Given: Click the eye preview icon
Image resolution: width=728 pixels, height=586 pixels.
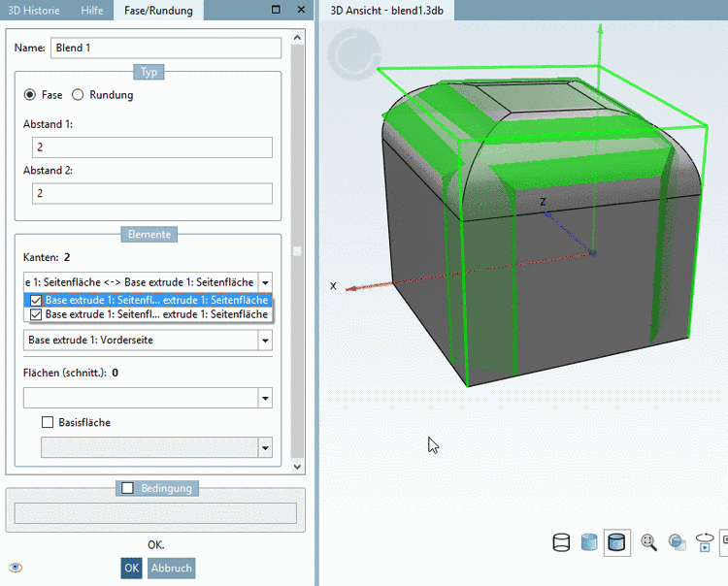Looking at the screenshot, I should 15,568.
